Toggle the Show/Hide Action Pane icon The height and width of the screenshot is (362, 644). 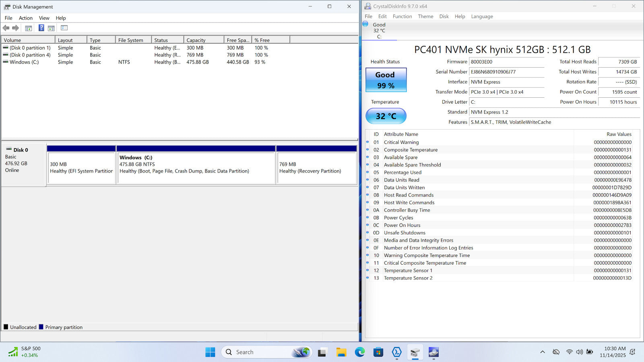tap(51, 28)
